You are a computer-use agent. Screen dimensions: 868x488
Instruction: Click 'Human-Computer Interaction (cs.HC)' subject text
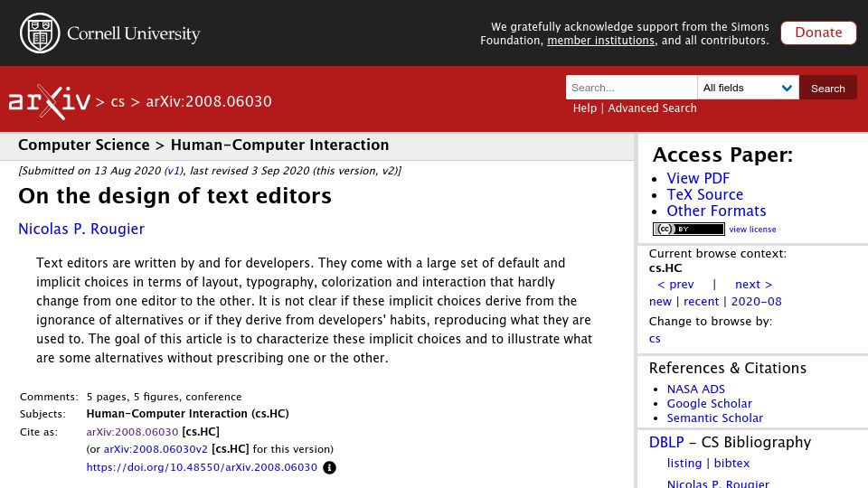pyautogui.click(x=188, y=414)
